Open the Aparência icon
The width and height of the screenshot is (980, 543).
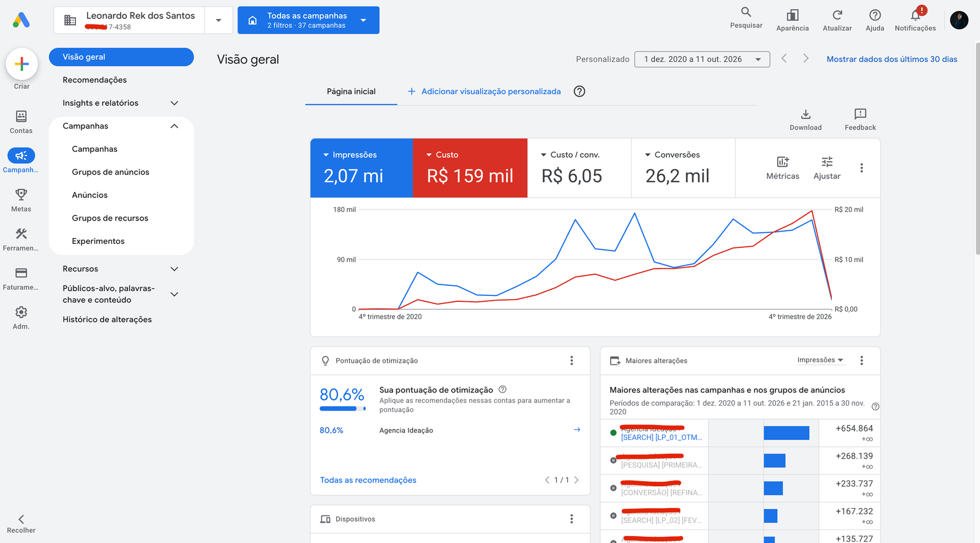[x=793, y=15]
